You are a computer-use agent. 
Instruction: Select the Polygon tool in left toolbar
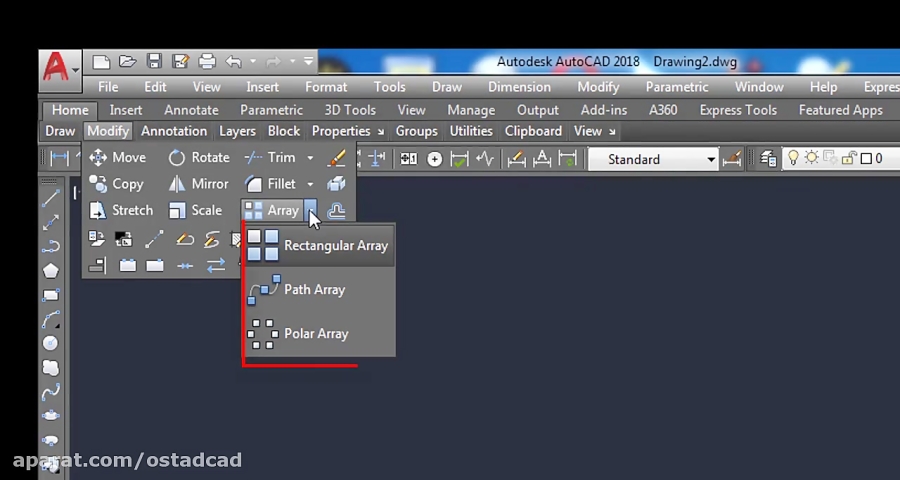tap(51, 270)
